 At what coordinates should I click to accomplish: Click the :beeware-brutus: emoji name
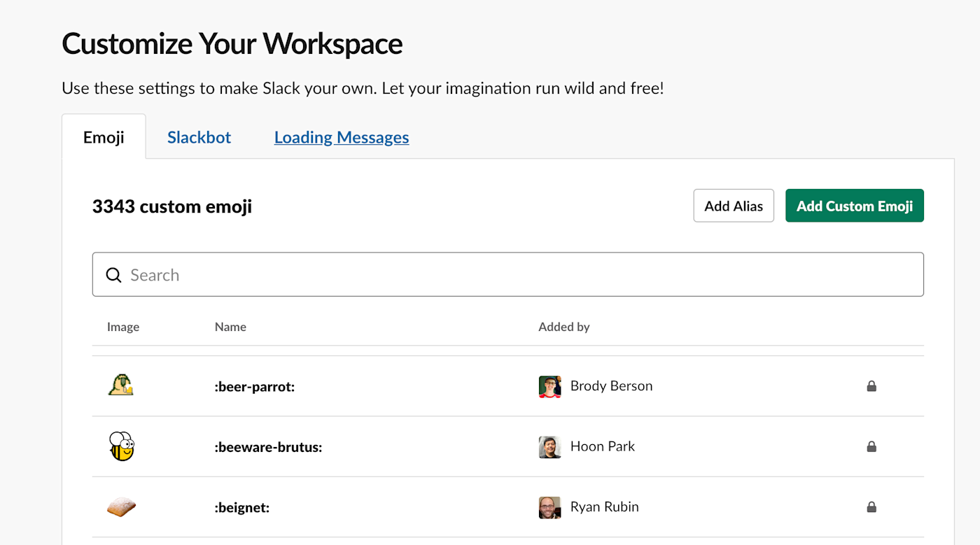[x=268, y=447]
